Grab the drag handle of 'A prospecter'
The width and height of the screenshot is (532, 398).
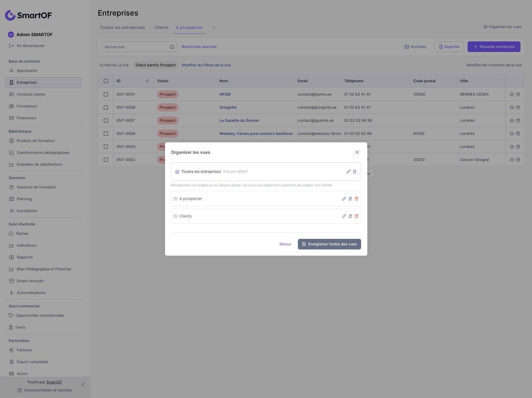click(x=175, y=199)
